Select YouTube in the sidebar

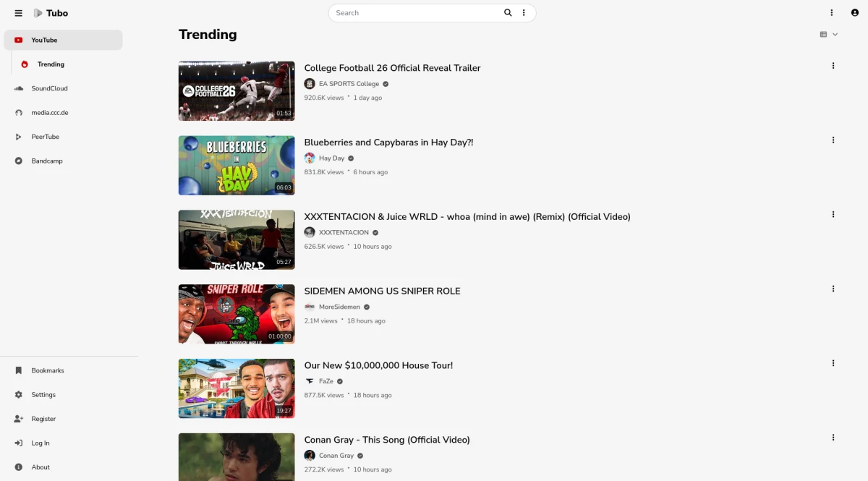[63, 41]
